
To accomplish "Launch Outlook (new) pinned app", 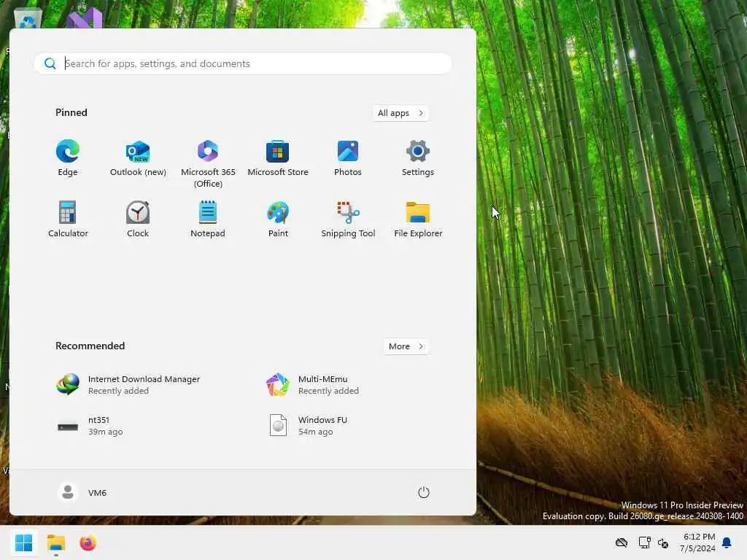I will (138, 158).
